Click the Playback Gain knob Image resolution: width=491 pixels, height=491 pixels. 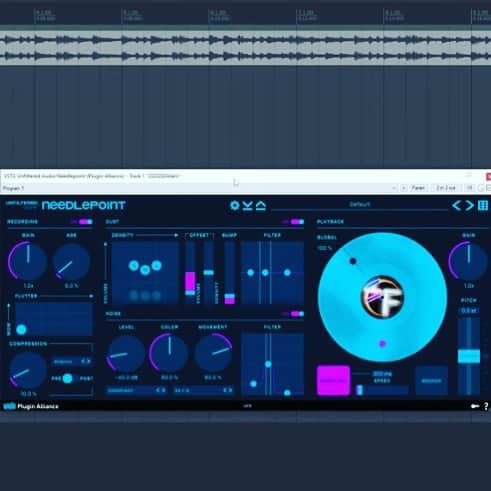point(468,261)
